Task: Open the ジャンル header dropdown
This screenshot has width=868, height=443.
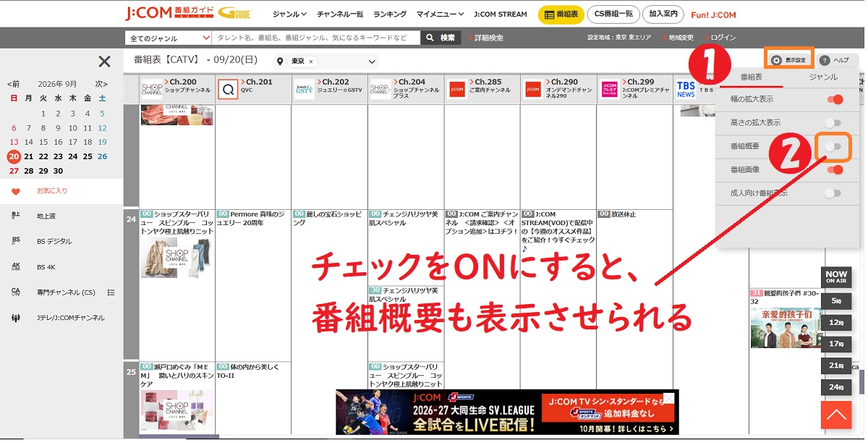Action: tap(289, 14)
